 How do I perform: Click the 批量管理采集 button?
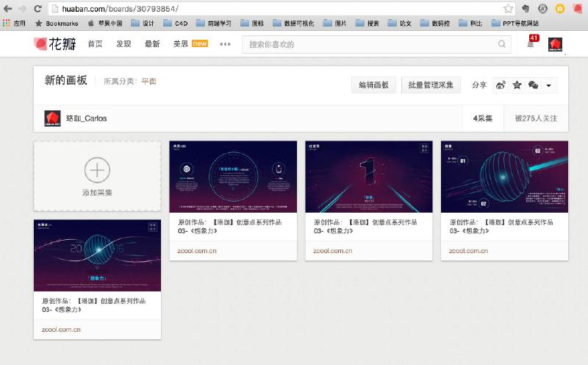click(x=431, y=85)
